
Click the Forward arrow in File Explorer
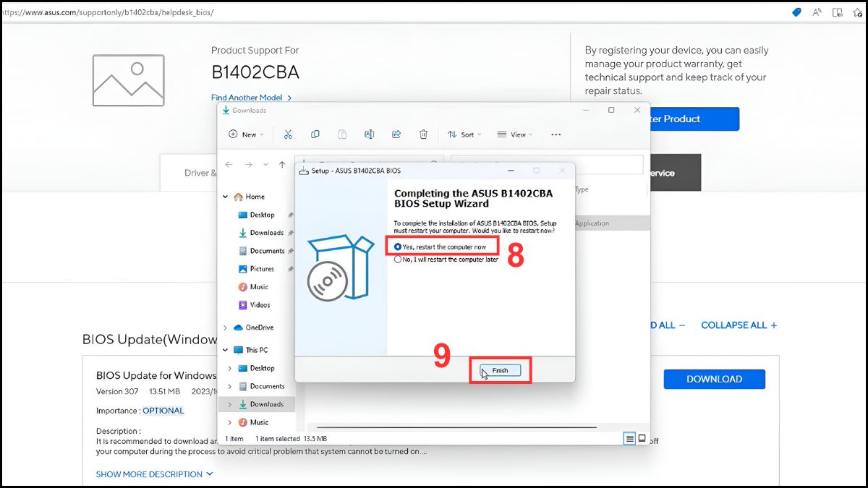coord(248,165)
